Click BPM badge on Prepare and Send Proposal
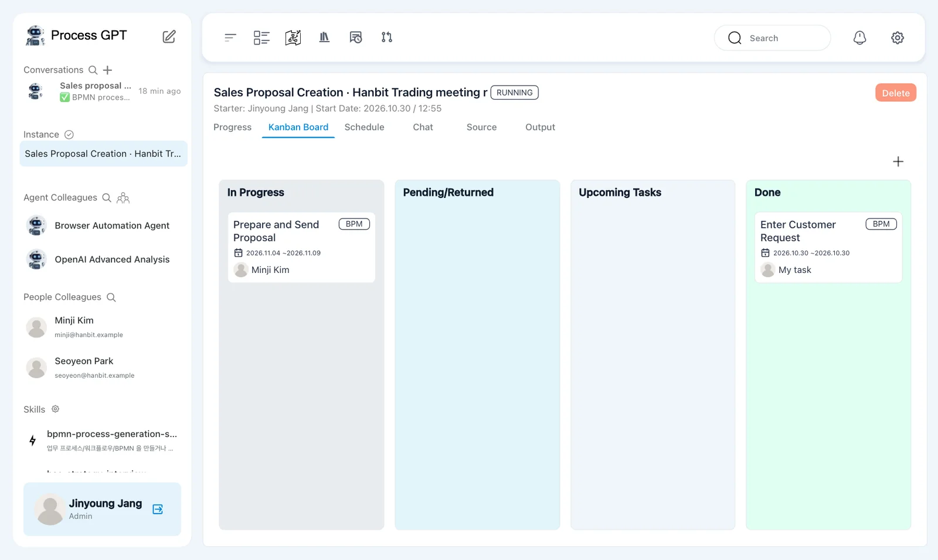This screenshot has width=938, height=560. tap(354, 224)
